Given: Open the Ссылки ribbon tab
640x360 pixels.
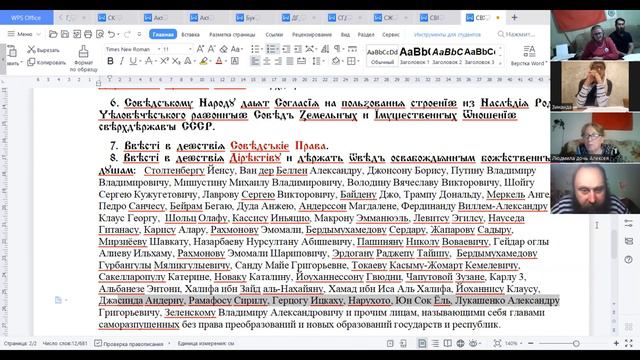Looking at the screenshot, I should tap(274, 35).
